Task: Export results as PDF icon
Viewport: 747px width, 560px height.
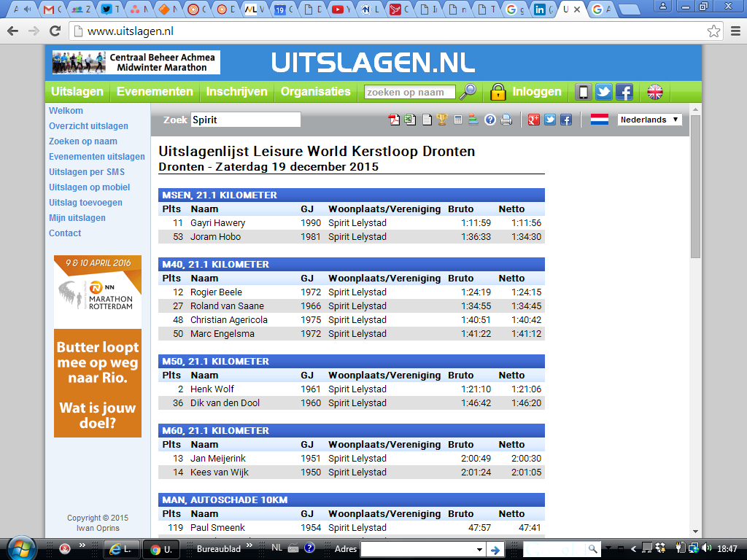Action: tap(394, 120)
